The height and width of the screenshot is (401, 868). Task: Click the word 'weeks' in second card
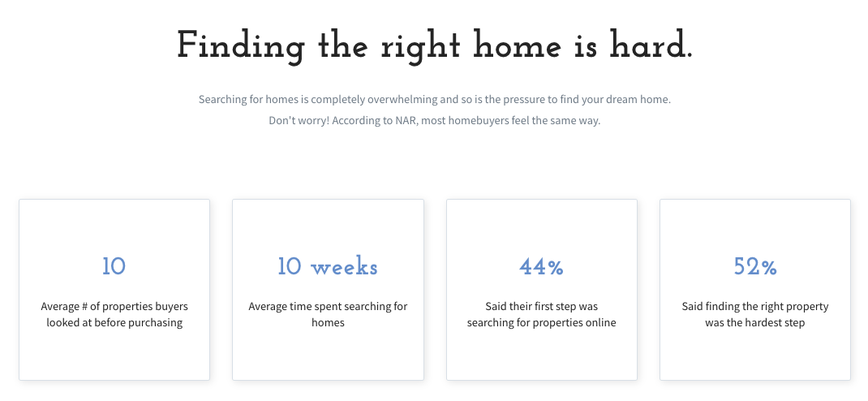[344, 268]
